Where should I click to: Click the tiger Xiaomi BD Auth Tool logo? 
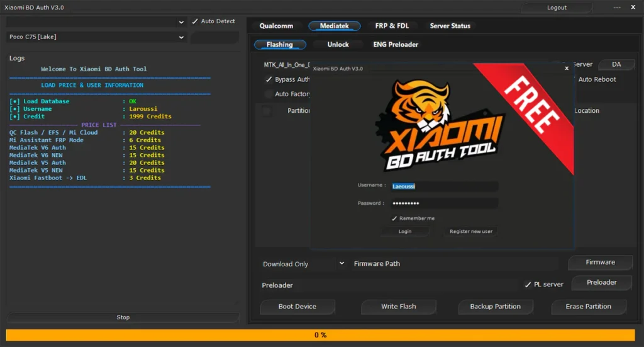tap(440, 127)
